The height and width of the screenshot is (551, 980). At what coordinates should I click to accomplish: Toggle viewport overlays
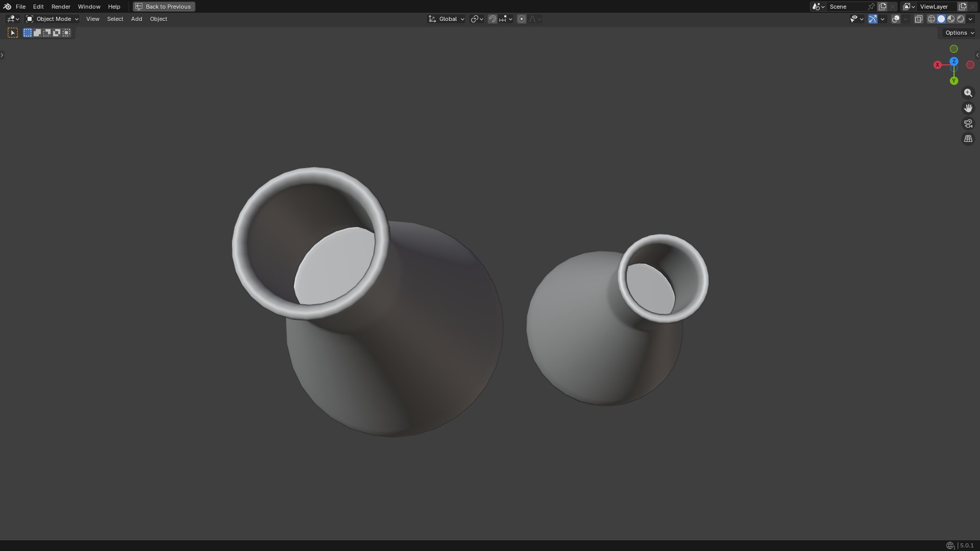(896, 19)
